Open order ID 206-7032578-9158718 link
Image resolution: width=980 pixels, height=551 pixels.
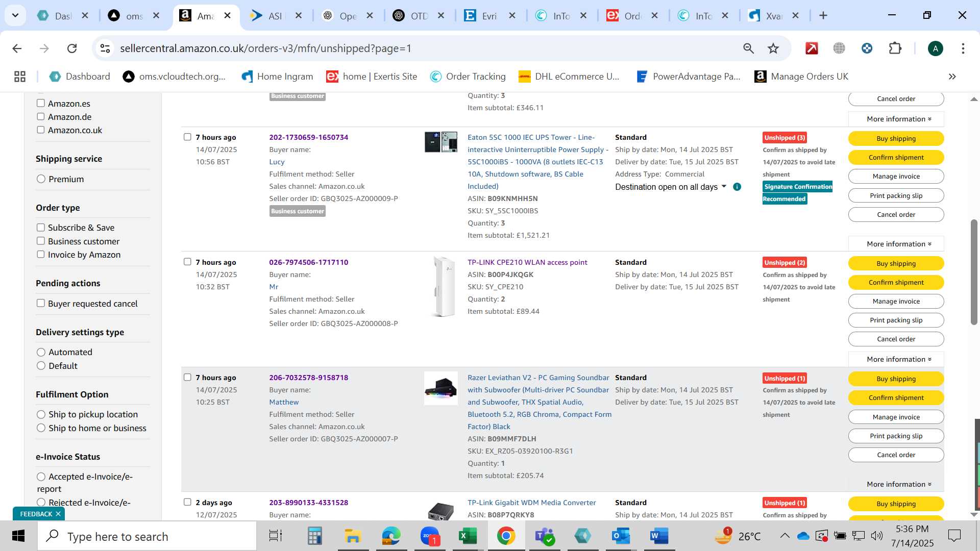pyautogui.click(x=309, y=378)
